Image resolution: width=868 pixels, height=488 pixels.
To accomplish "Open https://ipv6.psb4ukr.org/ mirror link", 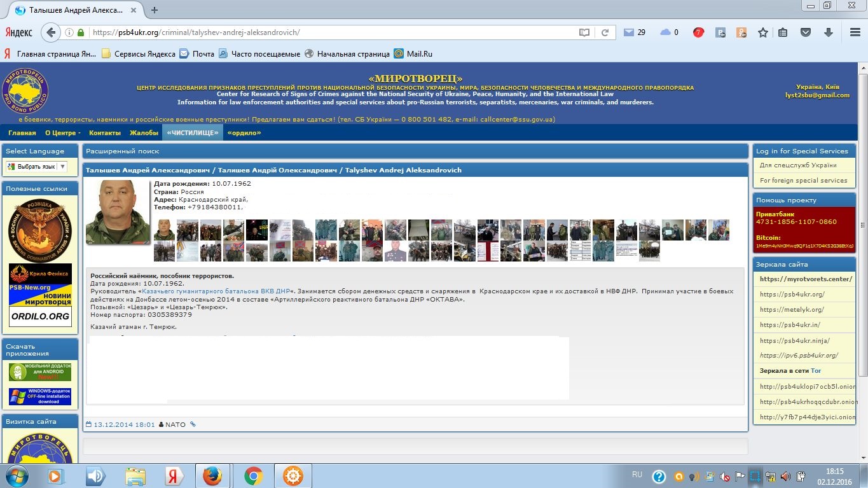I will [799, 356].
